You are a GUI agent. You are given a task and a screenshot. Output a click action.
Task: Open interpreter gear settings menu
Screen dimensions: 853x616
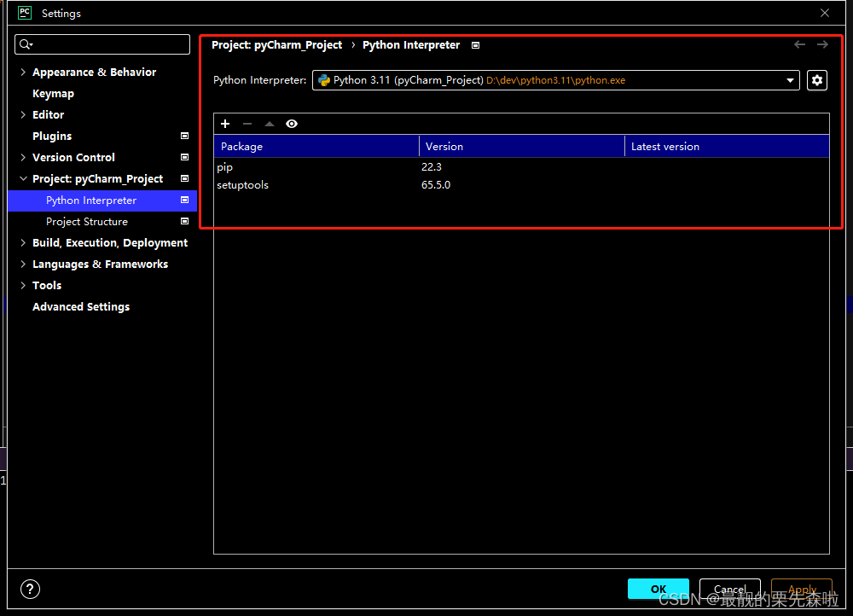click(816, 80)
